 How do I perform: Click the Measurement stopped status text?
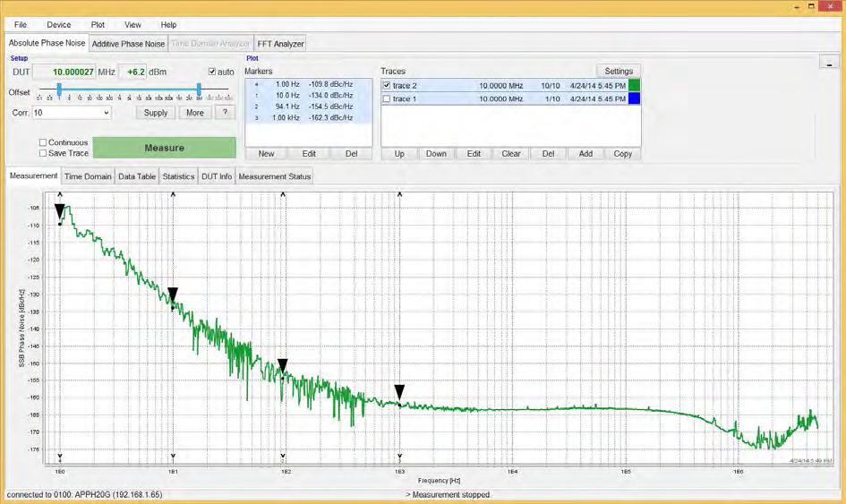coord(448,494)
